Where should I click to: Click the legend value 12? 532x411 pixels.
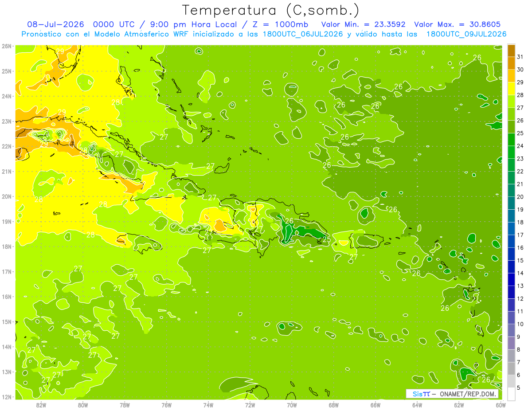(x=520, y=299)
